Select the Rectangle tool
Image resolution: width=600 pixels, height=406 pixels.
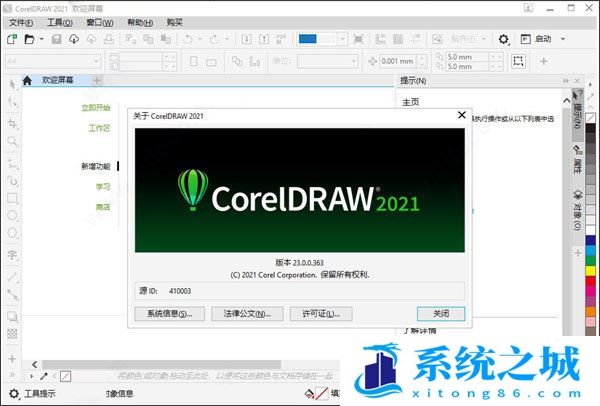pyautogui.click(x=13, y=198)
